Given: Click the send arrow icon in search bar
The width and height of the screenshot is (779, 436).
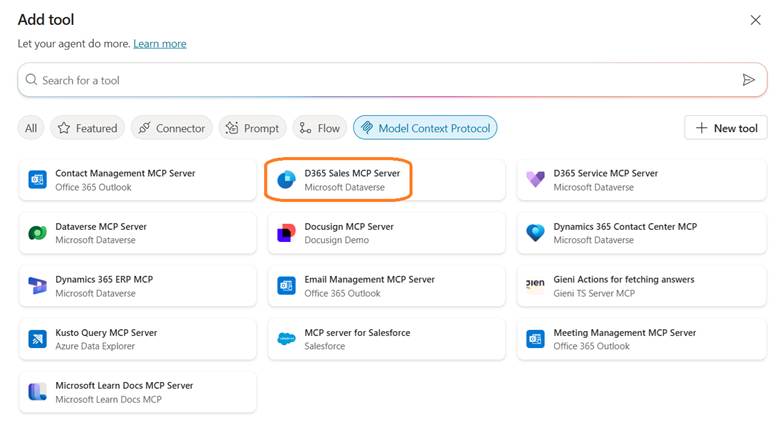Looking at the screenshot, I should coord(748,80).
